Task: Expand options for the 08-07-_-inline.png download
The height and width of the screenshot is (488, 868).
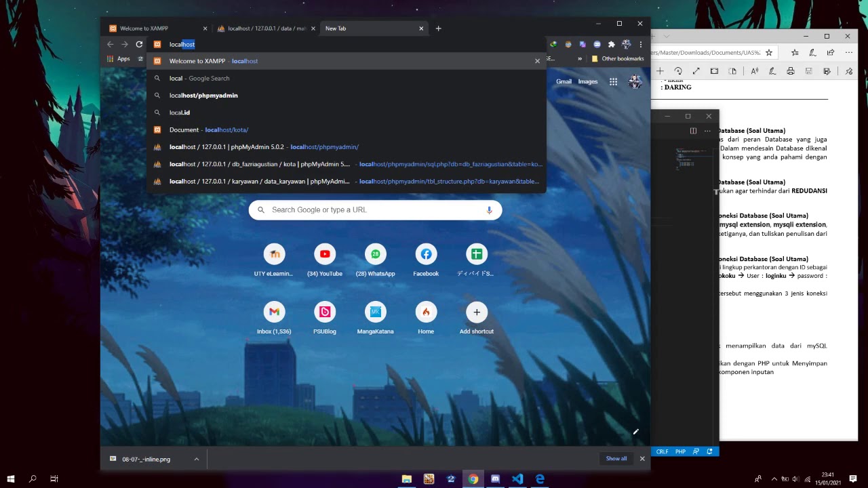Action: 197,459
